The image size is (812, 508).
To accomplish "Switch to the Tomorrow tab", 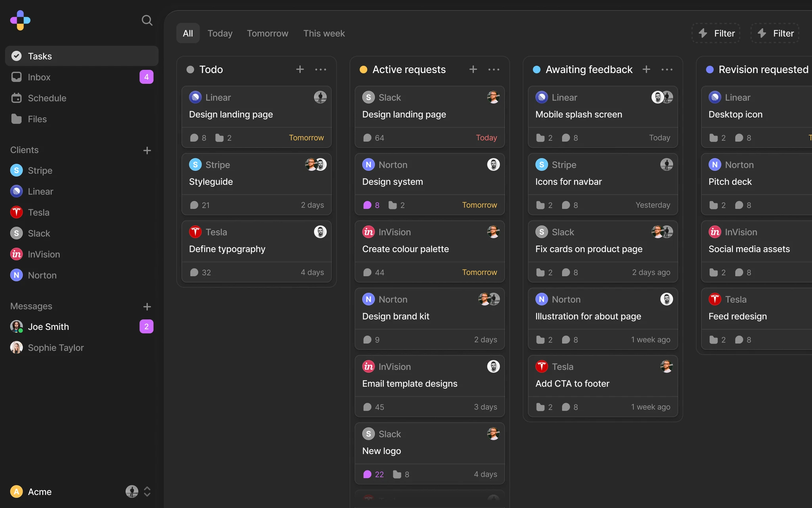I will (x=268, y=33).
